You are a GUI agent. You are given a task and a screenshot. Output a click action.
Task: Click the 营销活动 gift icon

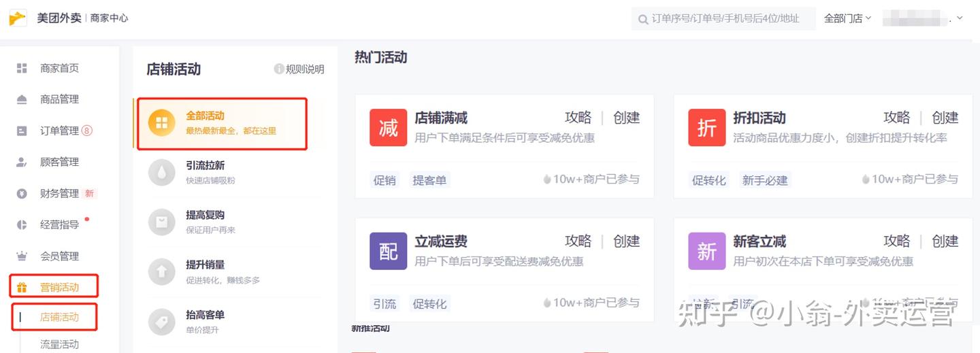[x=22, y=287]
